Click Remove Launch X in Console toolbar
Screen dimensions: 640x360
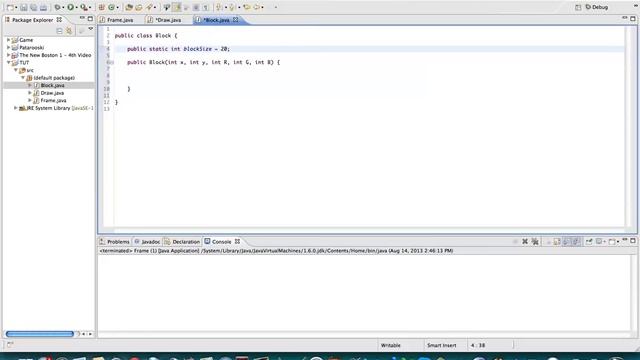coord(525,242)
